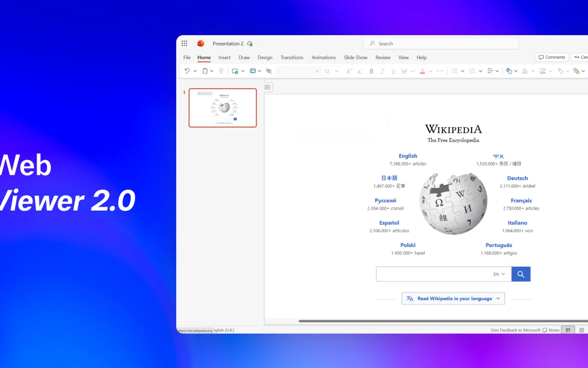Click Give Feedback to Microsoft
Image resolution: width=588 pixels, height=368 pixels.
[515, 330]
